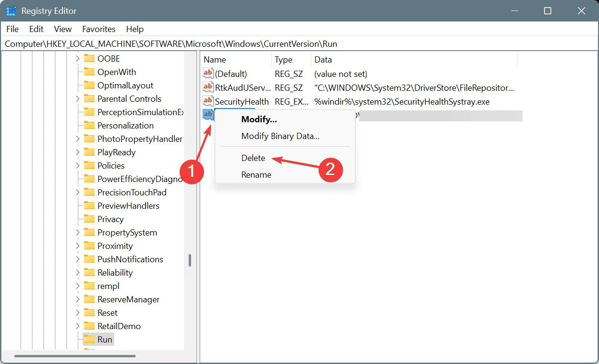Select the PowerEfficiencyDiagno folder icon
This screenshot has height=364, width=599.
click(x=89, y=179)
